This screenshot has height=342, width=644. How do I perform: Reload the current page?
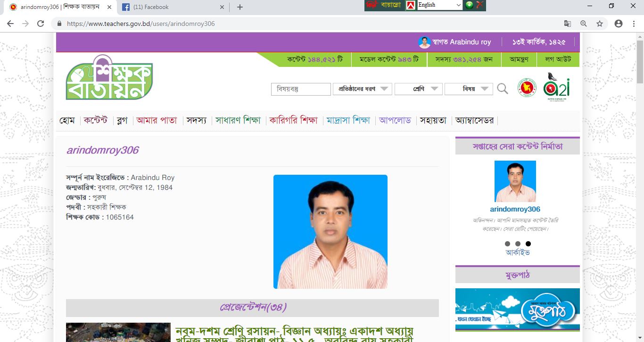click(x=41, y=24)
